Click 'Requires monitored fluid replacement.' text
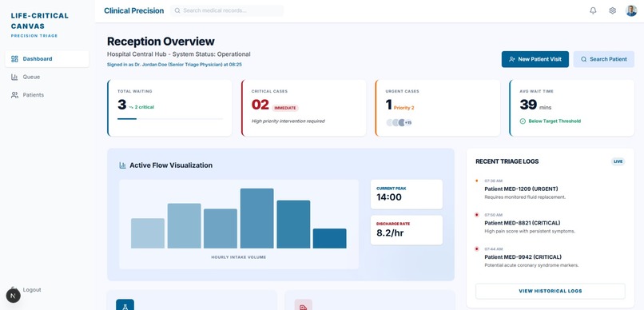This screenshot has width=644, height=310. coord(525,197)
